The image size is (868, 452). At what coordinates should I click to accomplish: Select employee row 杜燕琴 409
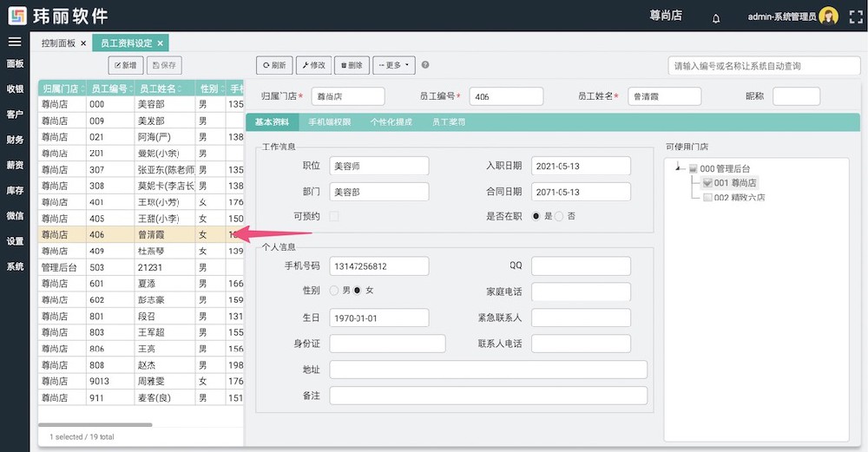pyautogui.click(x=141, y=251)
